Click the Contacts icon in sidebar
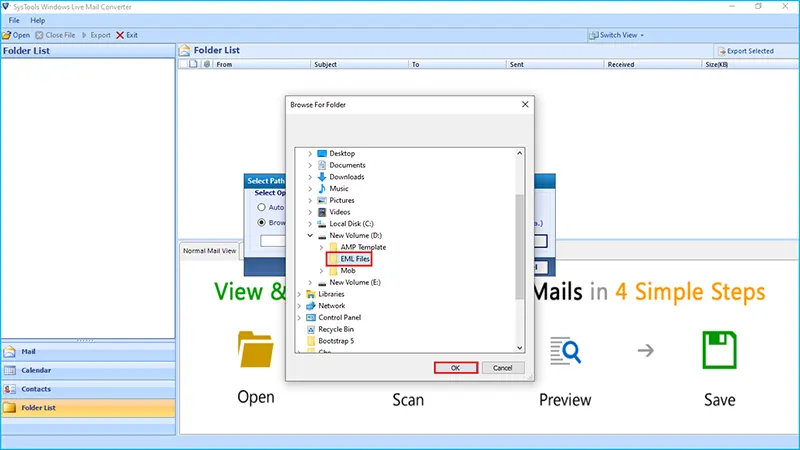The image size is (800, 450). point(10,389)
